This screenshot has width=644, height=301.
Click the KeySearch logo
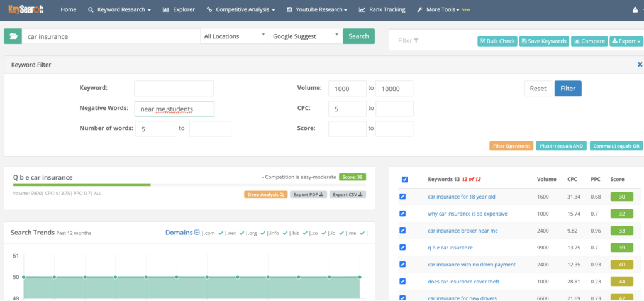[x=26, y=9]
